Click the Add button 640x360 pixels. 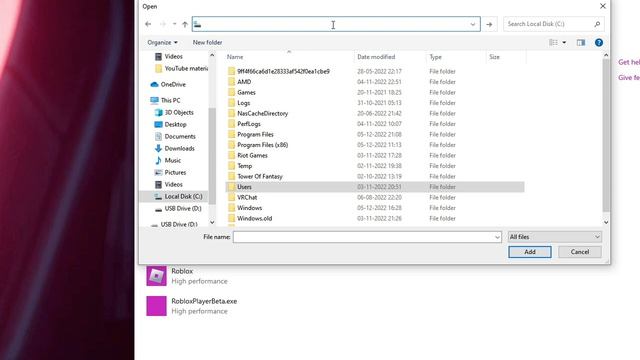click(x=530, y=252)
